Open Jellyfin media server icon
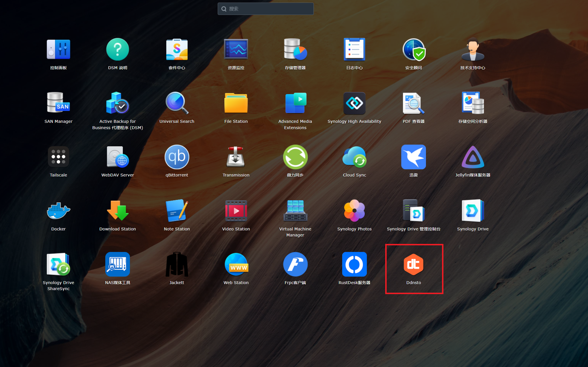Viewport: 588px width, 367px height. (x=473, y=157)
